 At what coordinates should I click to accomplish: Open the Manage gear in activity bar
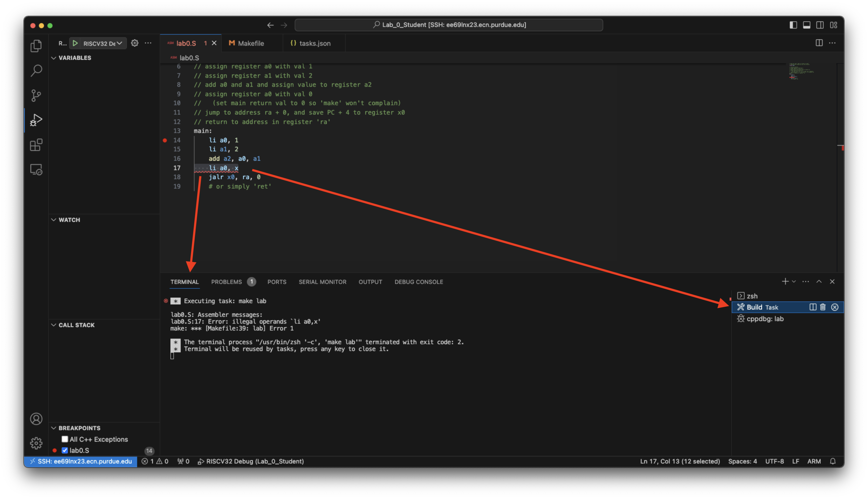click(x=36, y=443)
